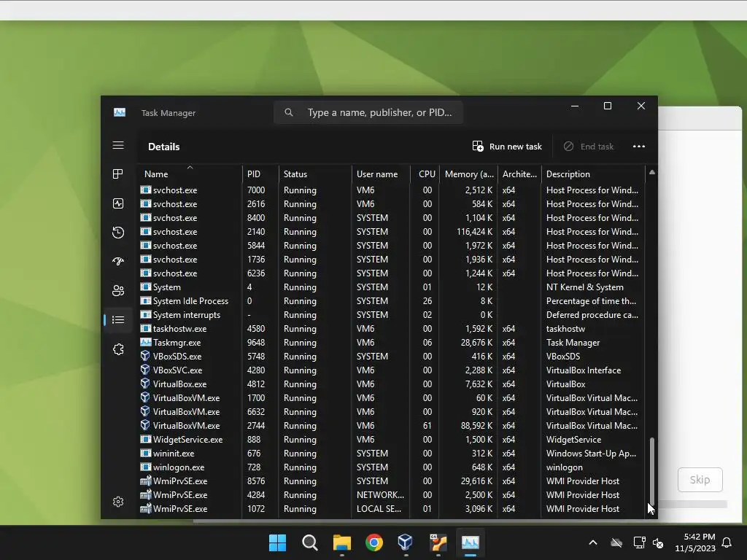Viewport: 747px width, 560px height.
Task: Open the Startup apps page in sidebar
Action: tap(118, 261)
